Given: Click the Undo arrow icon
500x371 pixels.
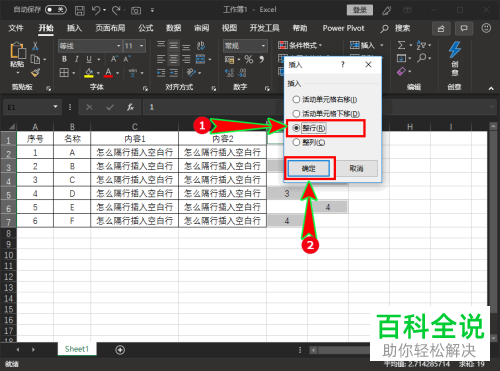Looking at the screenshot, I should click(x=96, y=10).
